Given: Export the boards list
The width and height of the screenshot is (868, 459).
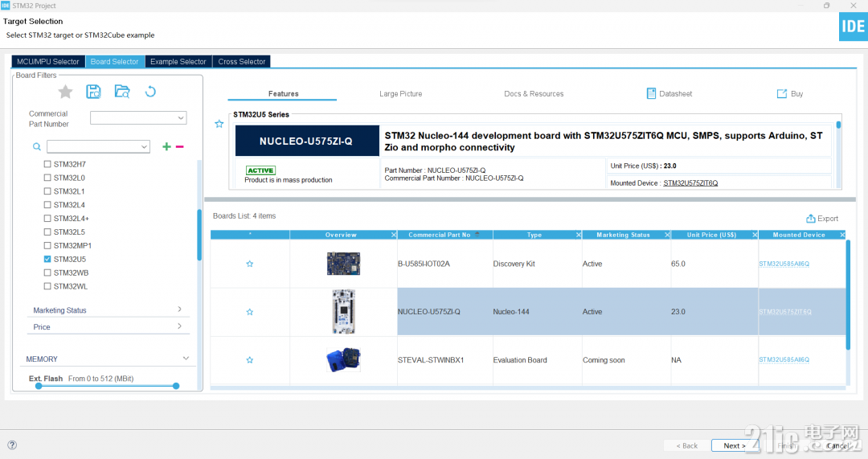Looking at the screenshot, I should pos(822,219).
